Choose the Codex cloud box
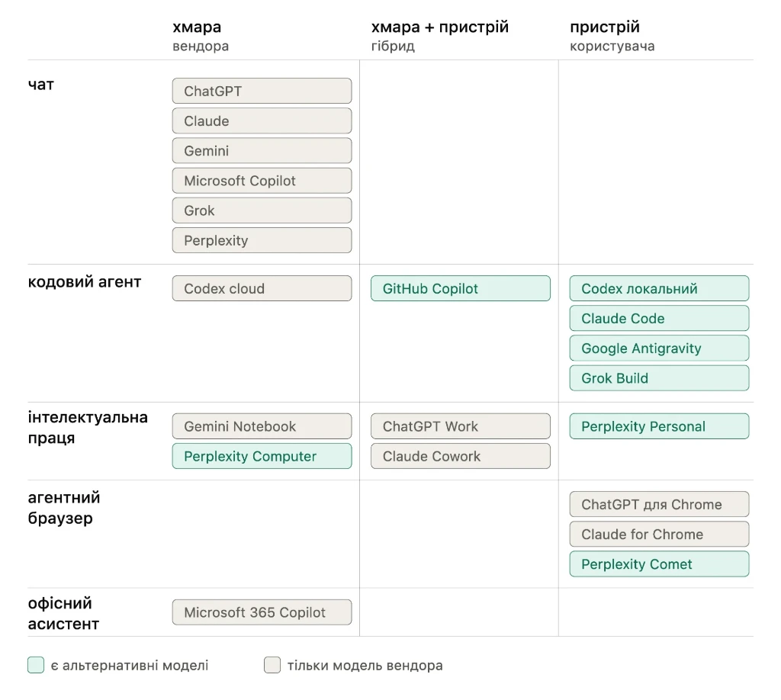Viewport: 781px width, 700px height. (262, 289)
